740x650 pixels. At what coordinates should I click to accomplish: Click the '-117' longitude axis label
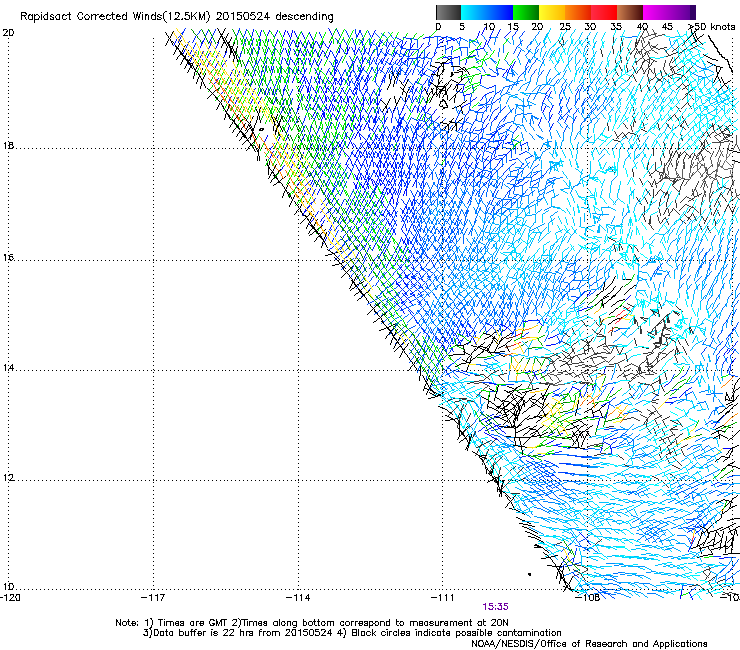(153, 598)
